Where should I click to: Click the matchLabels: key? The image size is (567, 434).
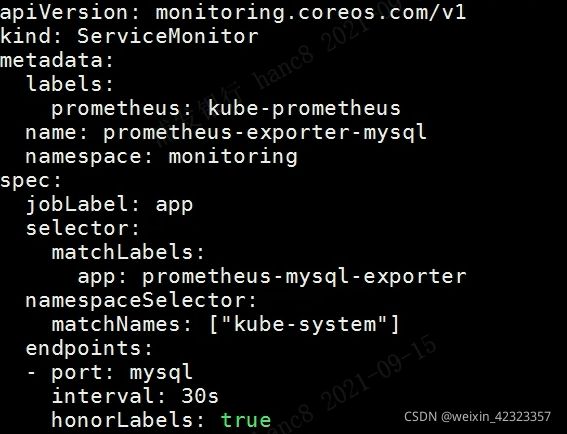128,252
